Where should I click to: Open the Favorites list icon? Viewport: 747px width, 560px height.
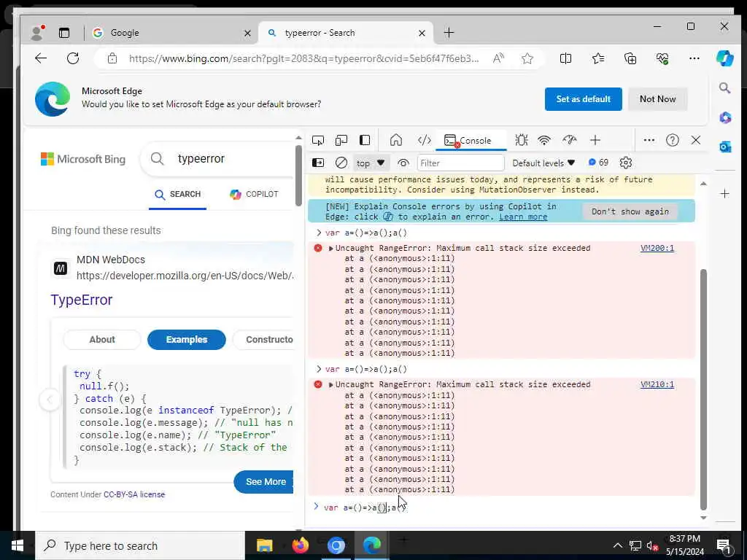(598, 58)
